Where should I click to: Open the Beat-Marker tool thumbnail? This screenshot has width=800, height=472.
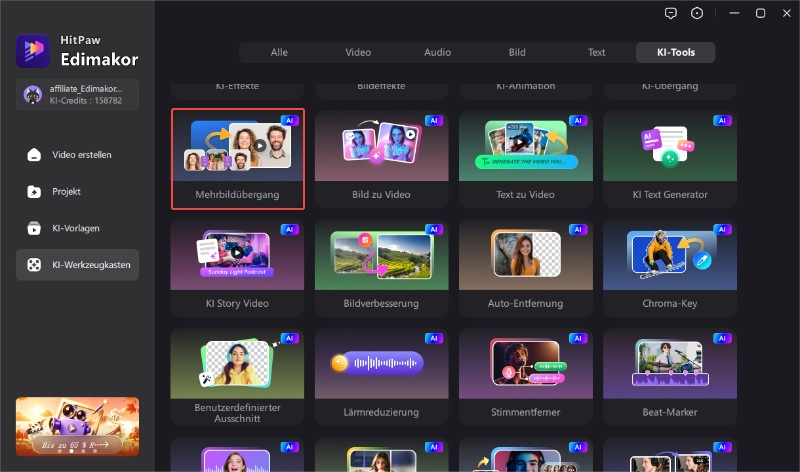point(670,363)
